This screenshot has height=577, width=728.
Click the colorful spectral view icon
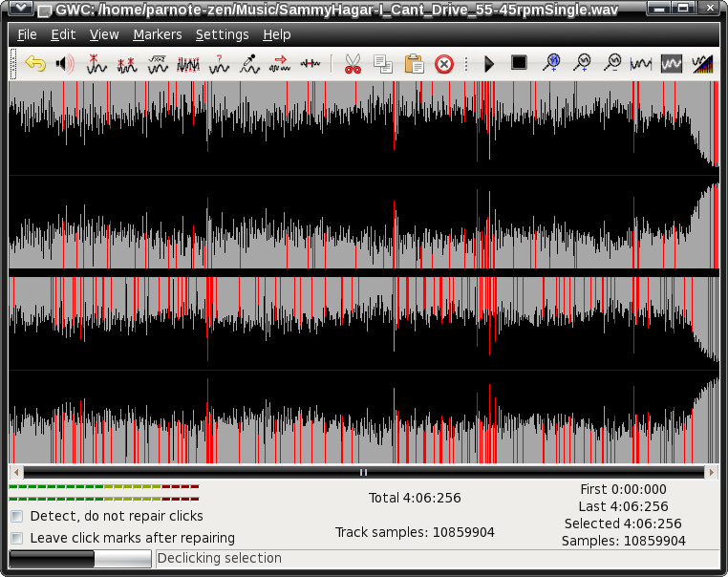click(702, 64)
